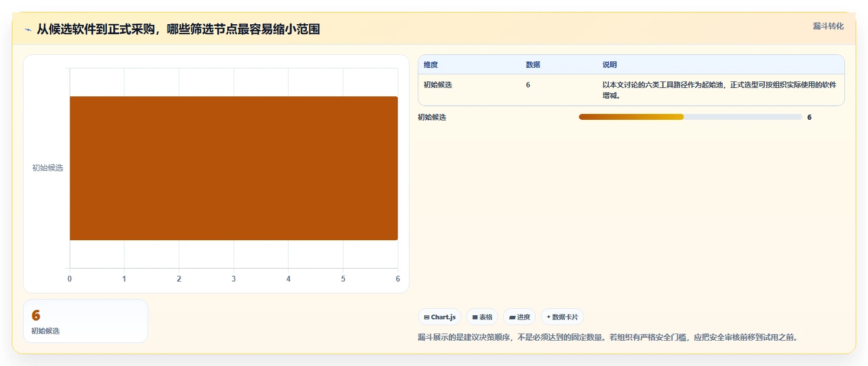Click the lightning icon beside the title
This screenshot has width=868, height=366.
click(x=28, y=30)
